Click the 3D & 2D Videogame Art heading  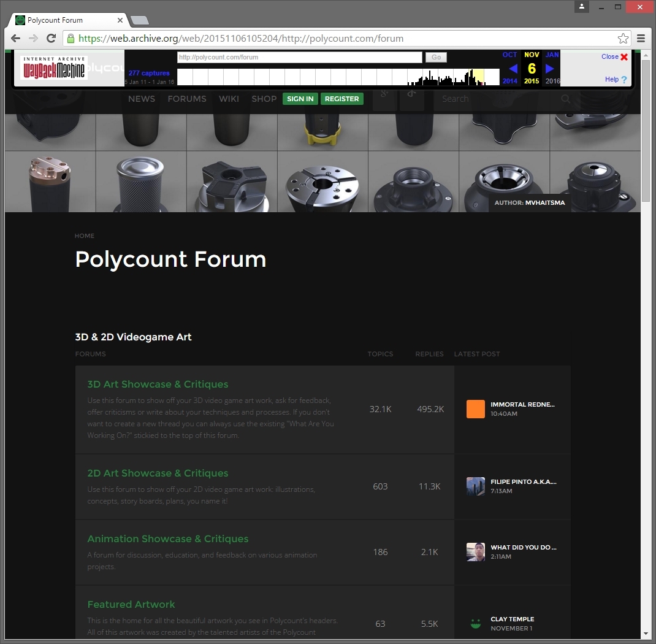133,337
